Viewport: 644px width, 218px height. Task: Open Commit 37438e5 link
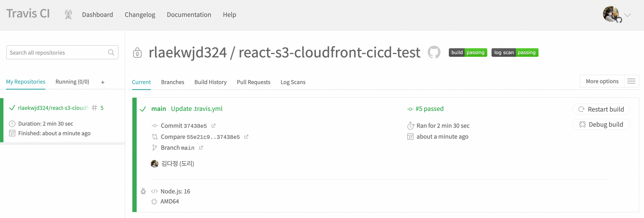pos(184,126)
